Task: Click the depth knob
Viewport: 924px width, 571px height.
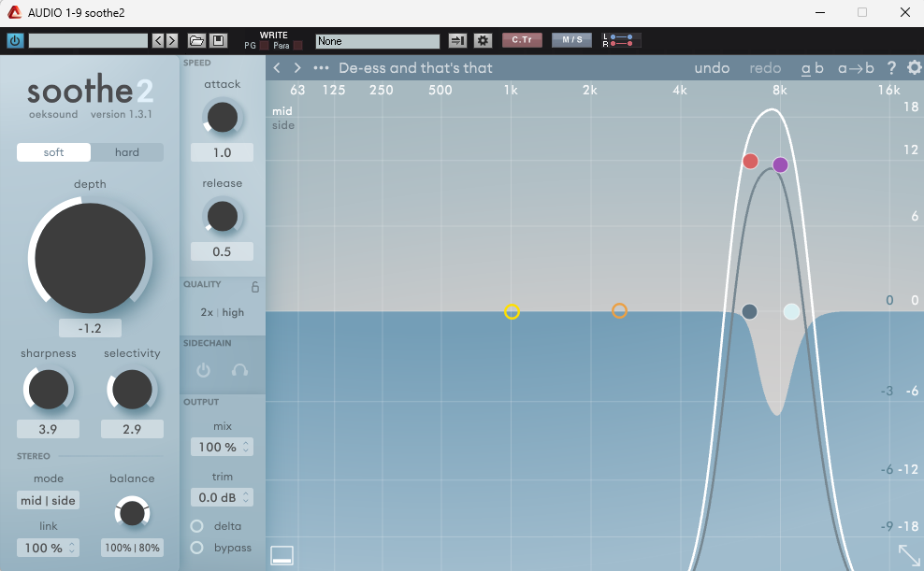Action: pos(90,258)
